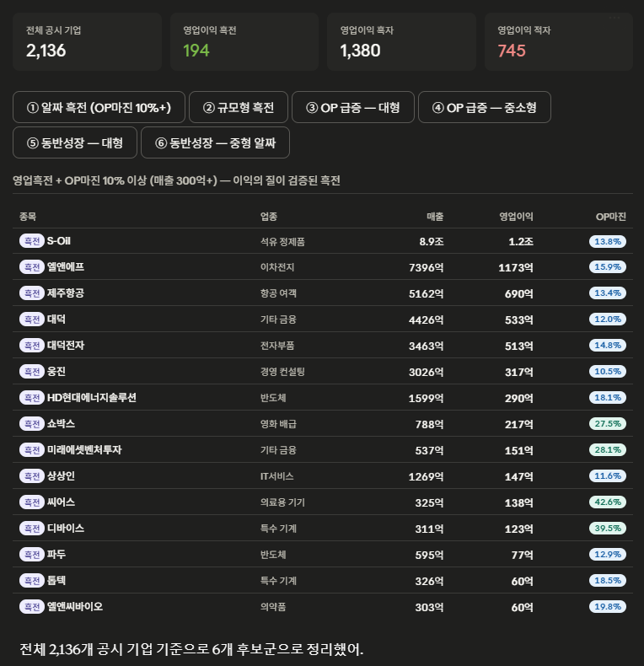Select the 웅진 stock name
This screenshot has height=666, width=644.
56,371
